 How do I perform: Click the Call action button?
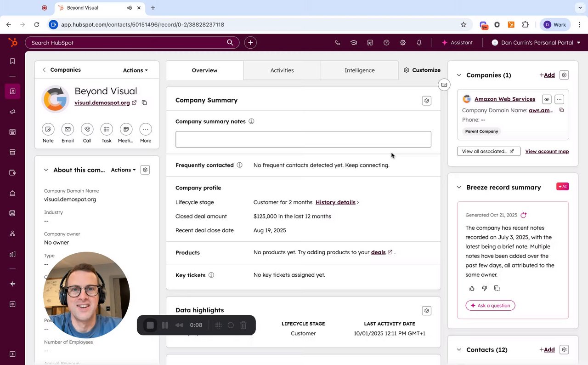click(x=87, y=129)
